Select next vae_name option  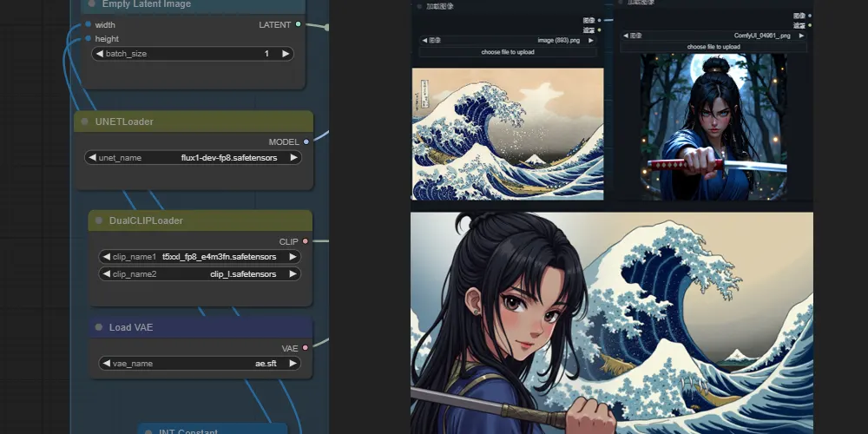point(293,364)
